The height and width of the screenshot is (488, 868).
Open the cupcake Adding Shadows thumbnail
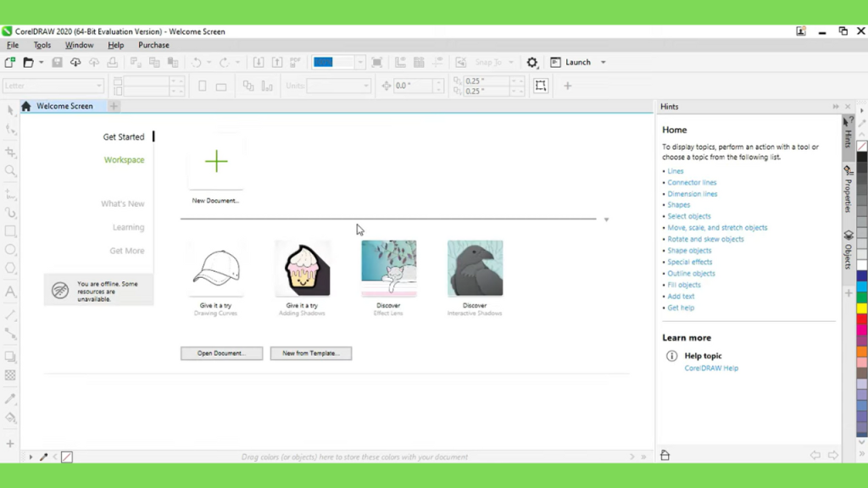pyautogui.click(x=303, y=269)
